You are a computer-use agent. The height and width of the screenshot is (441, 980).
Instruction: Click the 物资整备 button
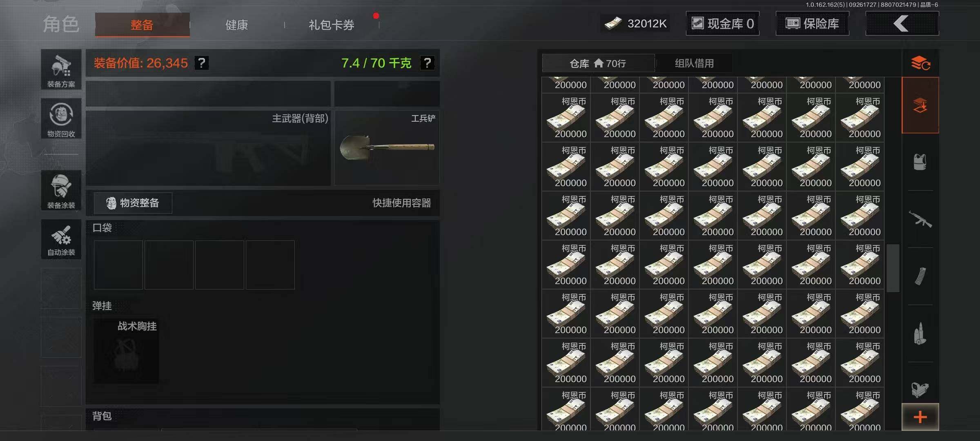pyautogui.click(x=133, y=203)
